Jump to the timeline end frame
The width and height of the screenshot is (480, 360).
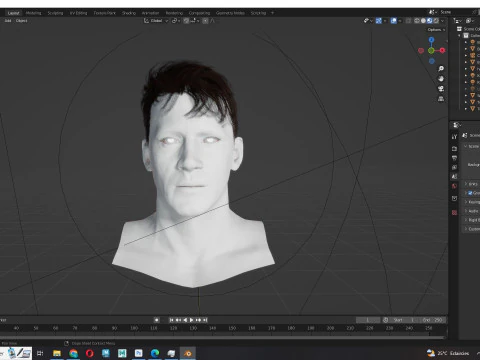(x=205, y=320)
